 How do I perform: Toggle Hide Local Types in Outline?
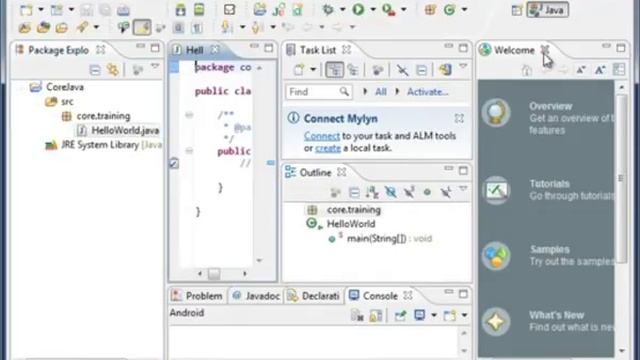[x=446, y=192]
